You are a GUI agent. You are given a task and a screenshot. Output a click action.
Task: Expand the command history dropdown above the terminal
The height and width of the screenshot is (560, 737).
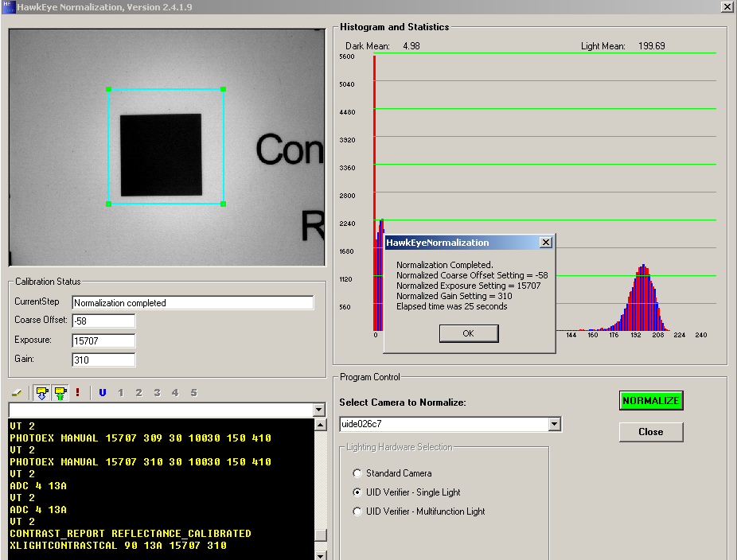pyautogui.click(x=321, y=410)
